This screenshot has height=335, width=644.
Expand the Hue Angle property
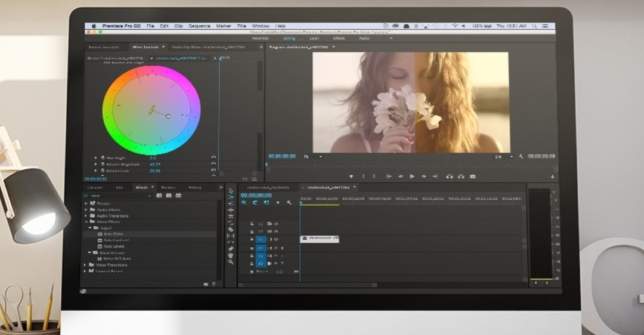95,158
